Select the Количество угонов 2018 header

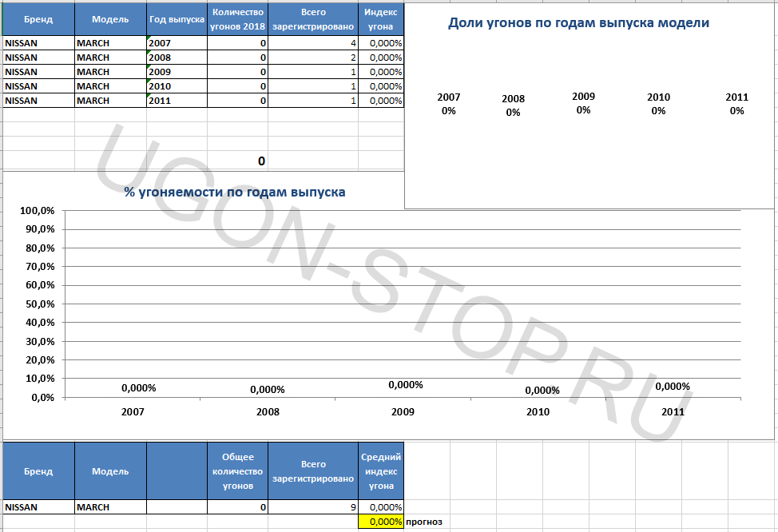[x=238, y=19]
